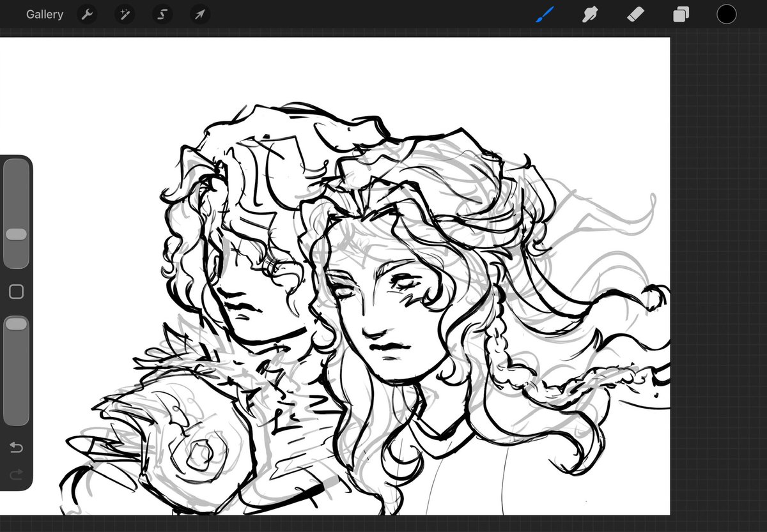
Task: Select the Eraser tool
Action: [635, 14]
